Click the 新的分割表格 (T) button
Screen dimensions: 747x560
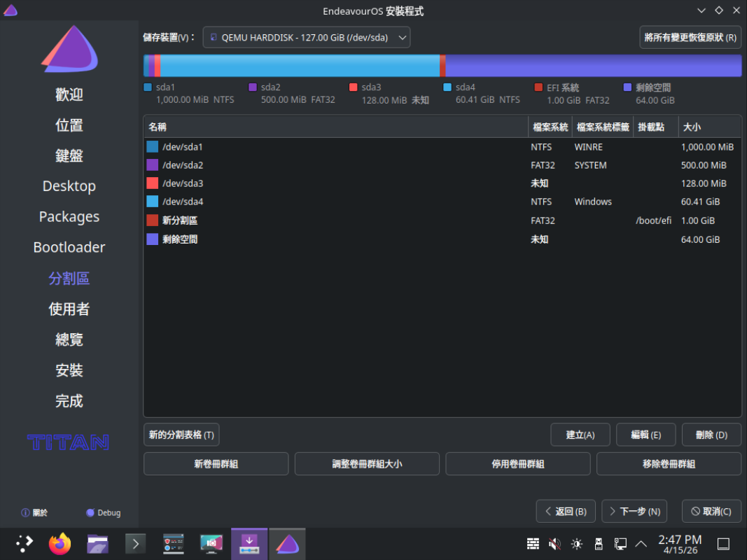(181, 435)
